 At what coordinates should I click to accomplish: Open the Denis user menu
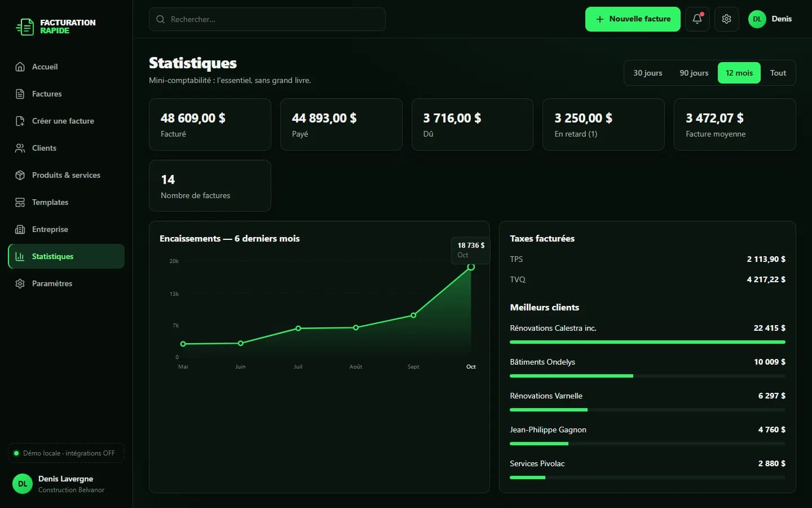(770, 19)
